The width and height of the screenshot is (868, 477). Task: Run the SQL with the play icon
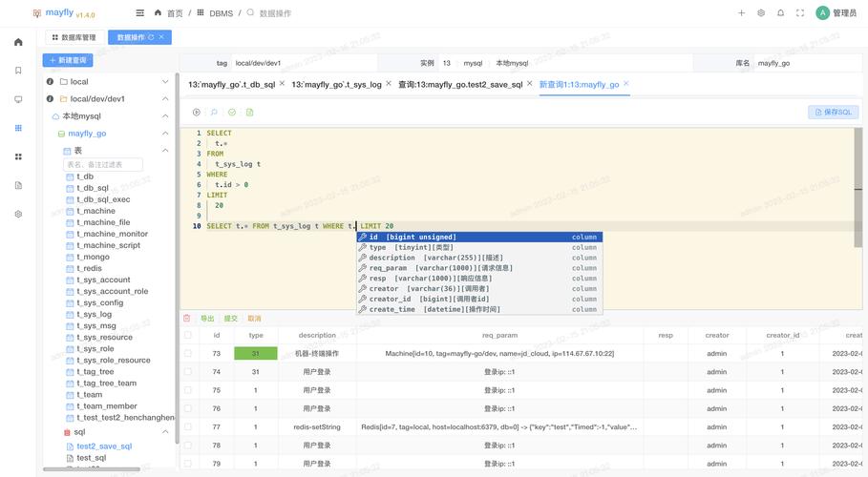click(197, 113)
